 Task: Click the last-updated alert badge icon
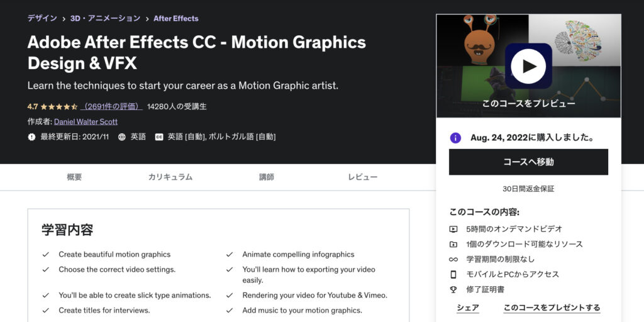(x=31, y=137)
